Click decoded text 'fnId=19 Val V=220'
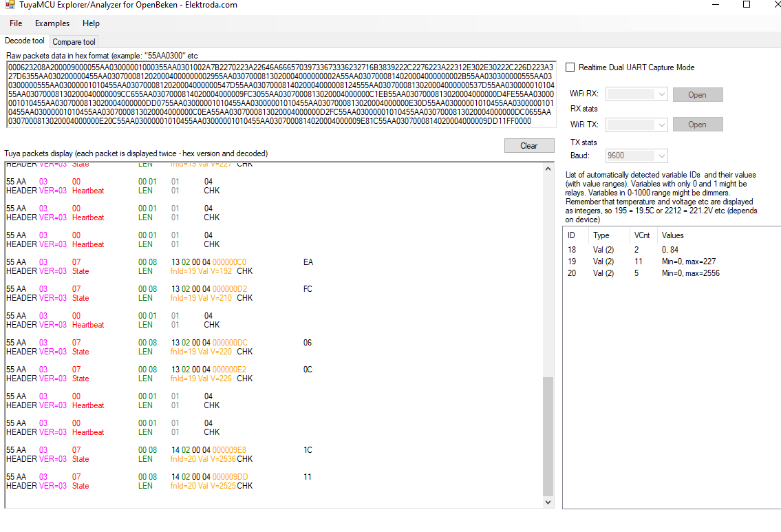This screenshot has width=781, height=532. 201,352
